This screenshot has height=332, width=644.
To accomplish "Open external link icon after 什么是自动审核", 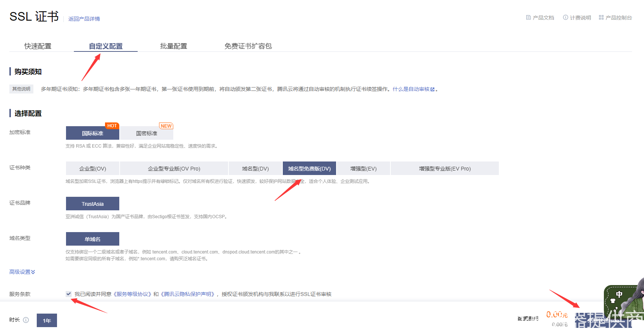I will (432, 89).
